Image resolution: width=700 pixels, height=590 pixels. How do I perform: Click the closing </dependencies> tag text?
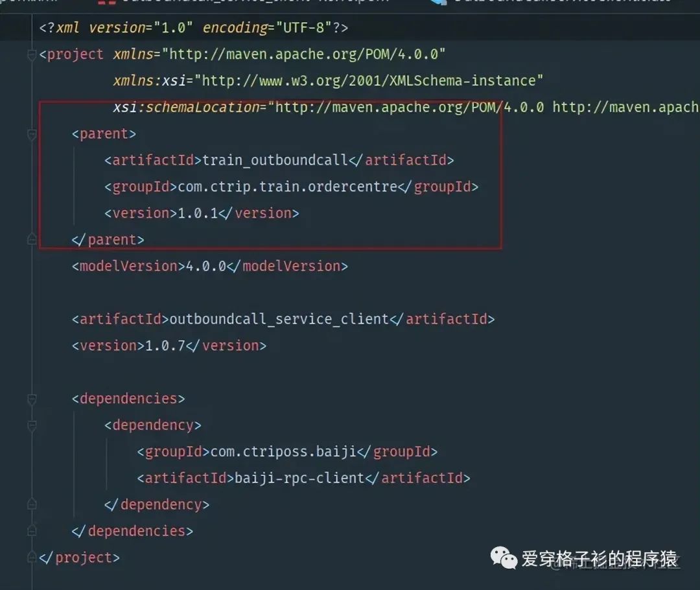(x=133, y=531)
